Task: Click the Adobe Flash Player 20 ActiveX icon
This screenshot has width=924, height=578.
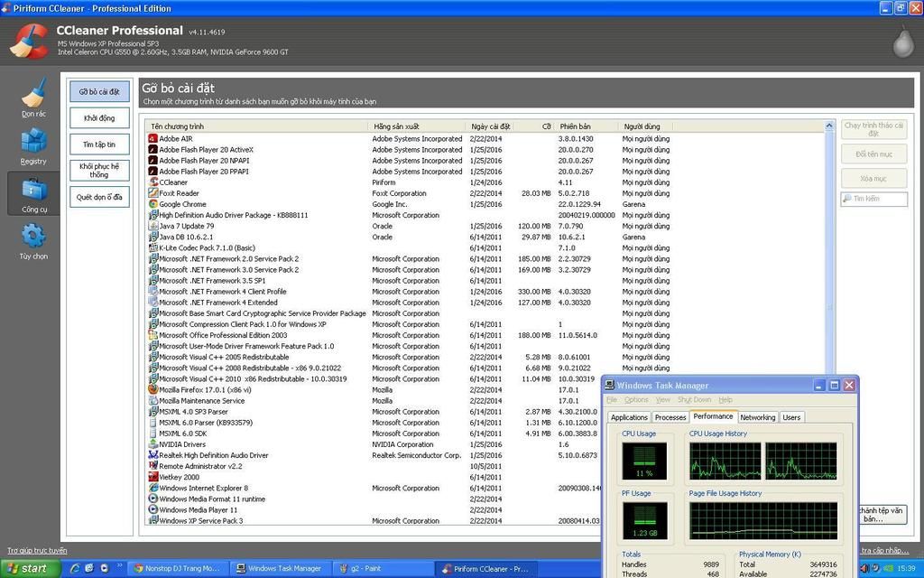Action: [153, 149]
